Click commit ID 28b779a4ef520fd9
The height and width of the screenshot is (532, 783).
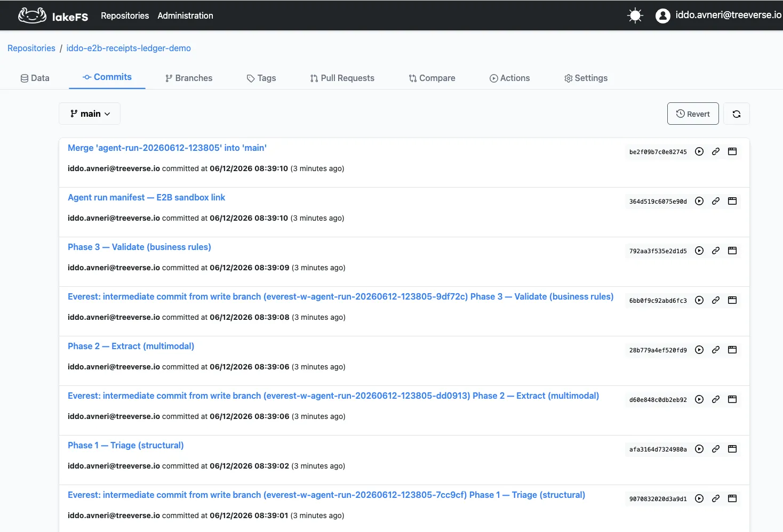coord(658,350)
